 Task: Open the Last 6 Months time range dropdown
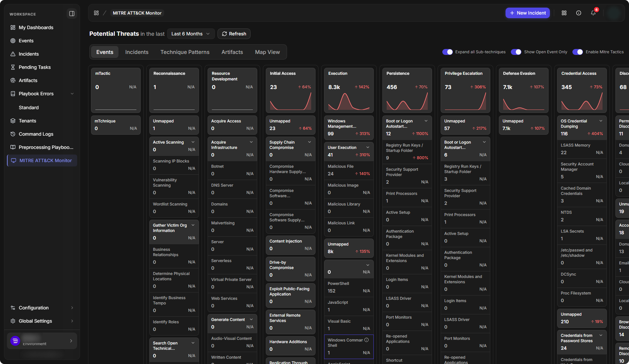191,34
